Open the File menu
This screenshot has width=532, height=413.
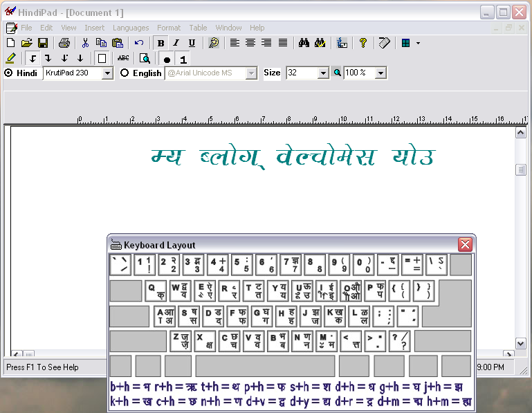tap(26, 28)
